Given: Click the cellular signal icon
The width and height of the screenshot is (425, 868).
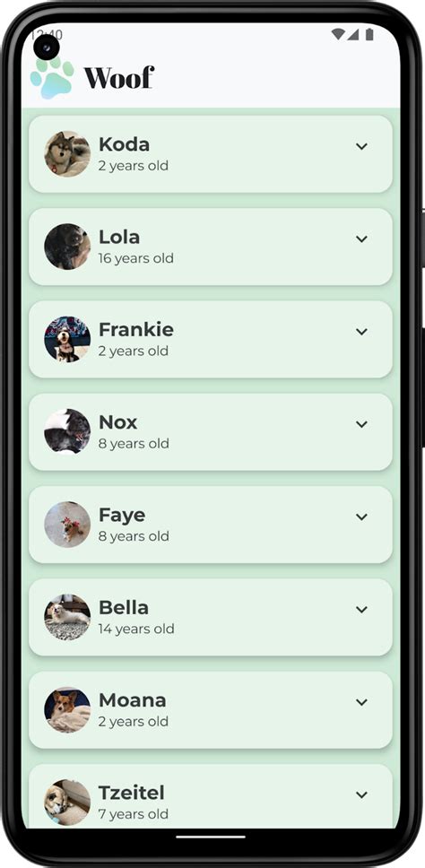Looking at the screenshot, I should [353, 34].
